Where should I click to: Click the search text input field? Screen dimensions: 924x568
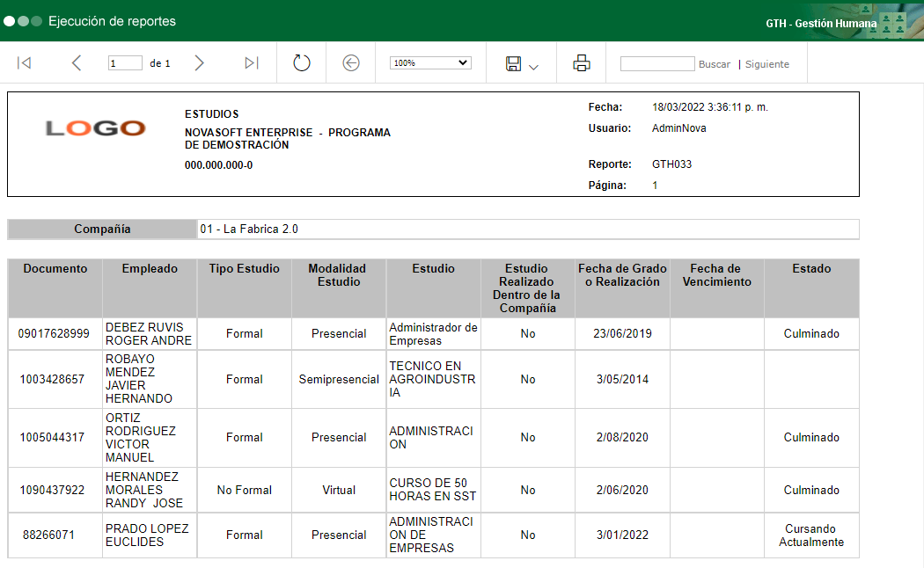pyautogui.click(x=657, y=63)
